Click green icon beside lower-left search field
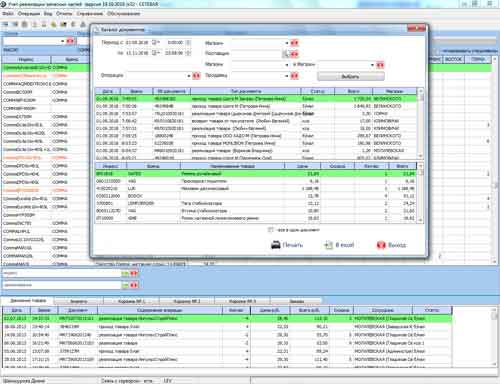The image size is (500, 384). tap(125, 285)
